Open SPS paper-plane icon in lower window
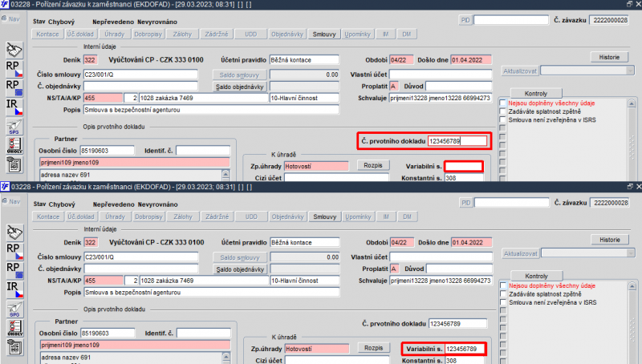This screenshot has width=642, height=364. pyautogui.click(x=14, y=309)
